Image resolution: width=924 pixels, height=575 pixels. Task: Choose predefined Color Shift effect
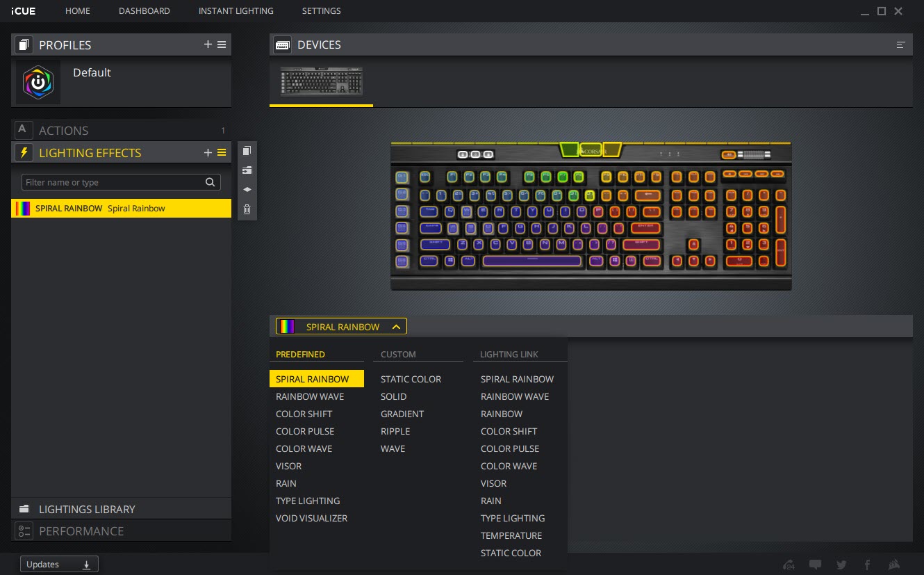(304, 414)
